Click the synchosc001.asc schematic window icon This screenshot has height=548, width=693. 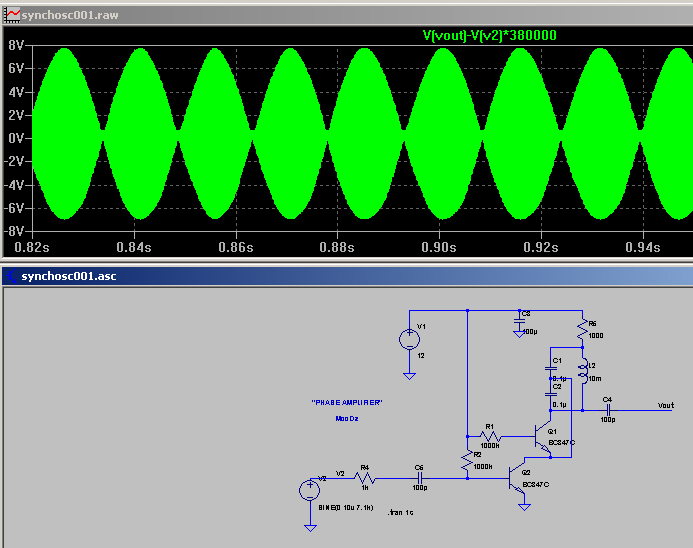pos(12,275)
